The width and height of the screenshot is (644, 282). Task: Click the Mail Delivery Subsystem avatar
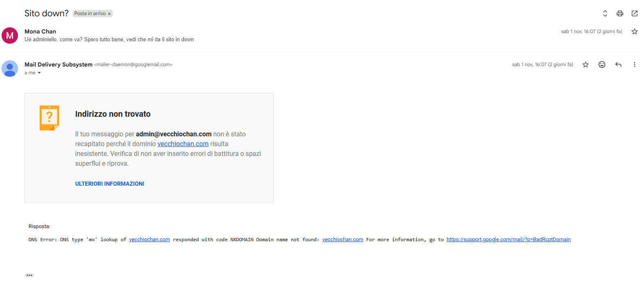10,69
